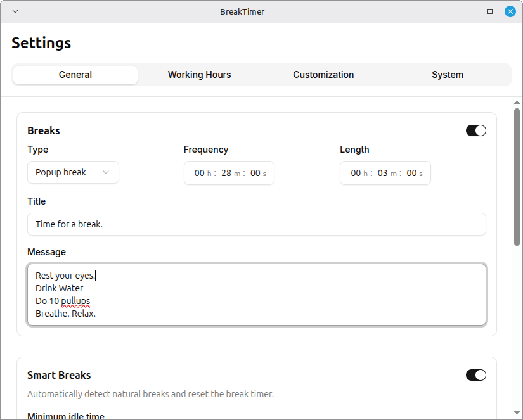Open the Popup break type dropdown
Viewport: 523px width, 420px height.
73,172
